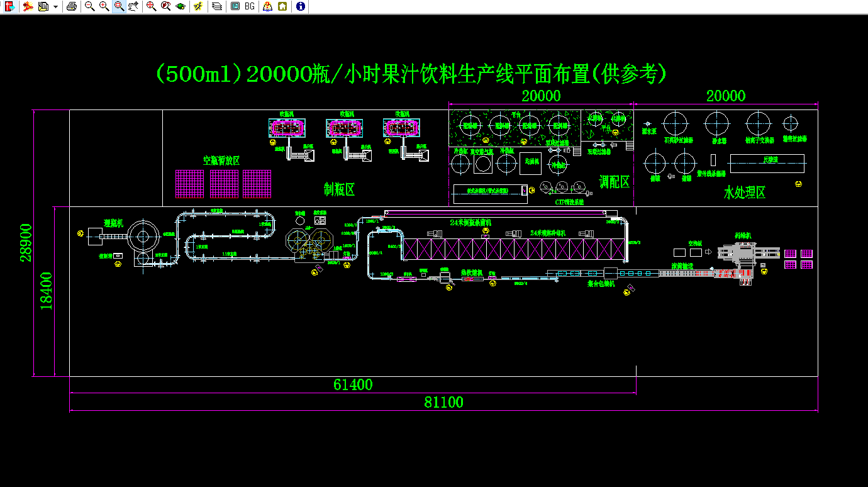
Task: Click the 20000 dimension above 水处理区 zone
Action: pyautogui.click(x=726, y=96)
